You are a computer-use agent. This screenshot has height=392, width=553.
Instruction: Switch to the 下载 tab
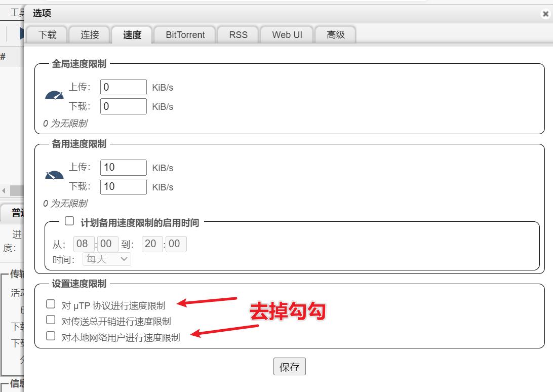(x=46, y=34)
